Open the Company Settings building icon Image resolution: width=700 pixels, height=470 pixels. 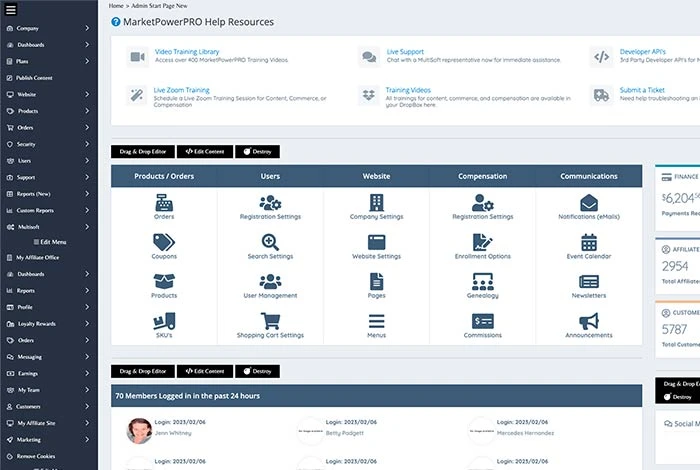[x=376, y=203]
